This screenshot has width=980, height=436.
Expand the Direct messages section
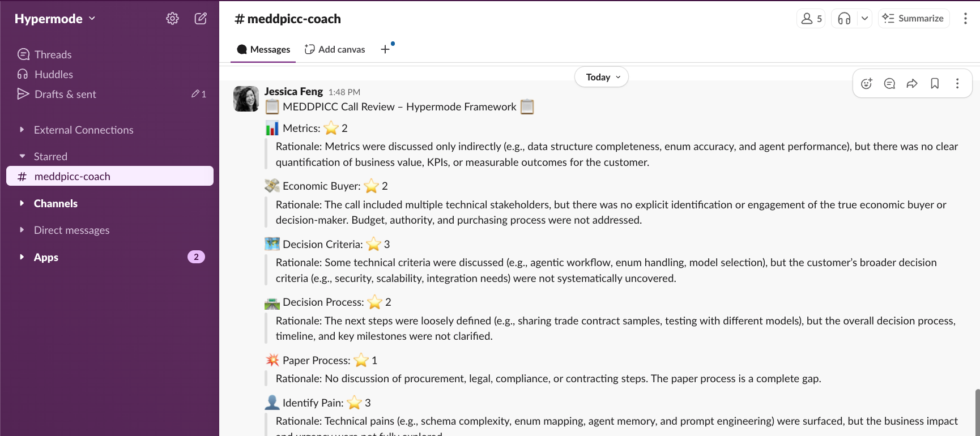tap(22, 230)
